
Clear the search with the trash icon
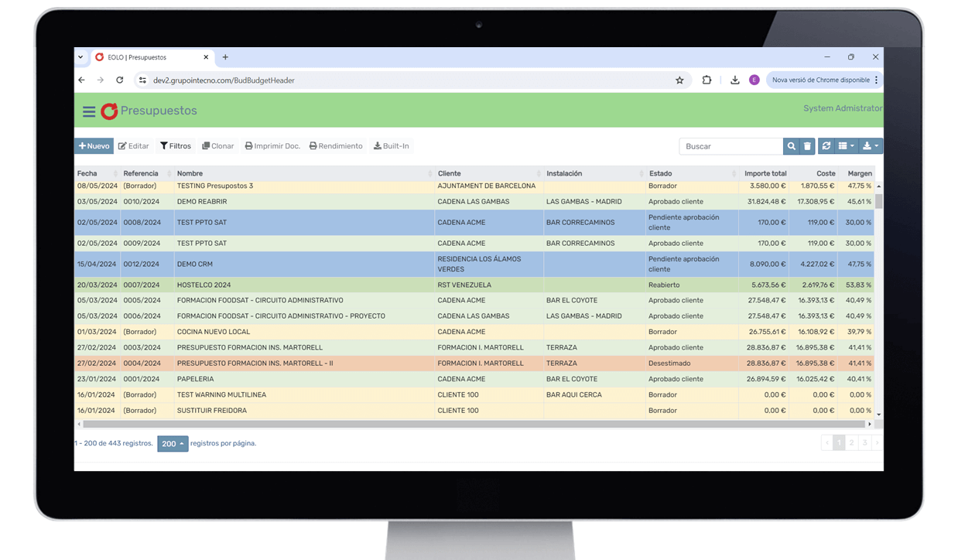pyautogui.click(x=807, y=146)
